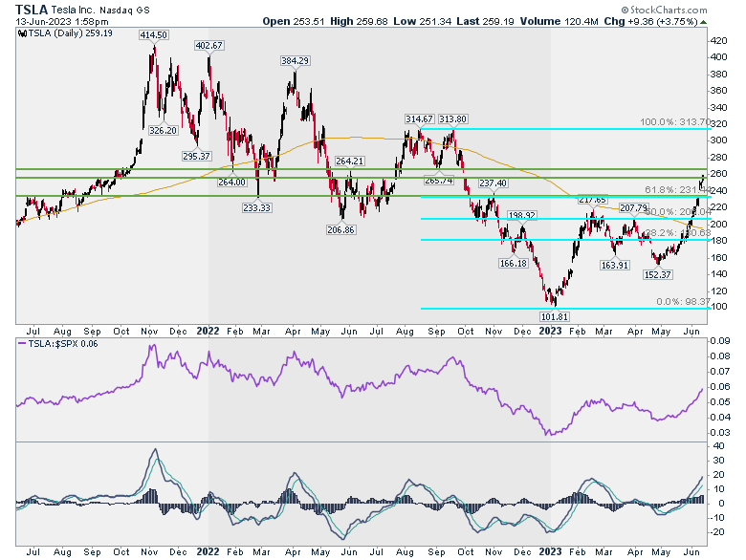Image resolution: width=746 pixels, height=560 pixels.
Task: Click the Chg +9.36 (+3.75%) value
Action: [651, 21]
